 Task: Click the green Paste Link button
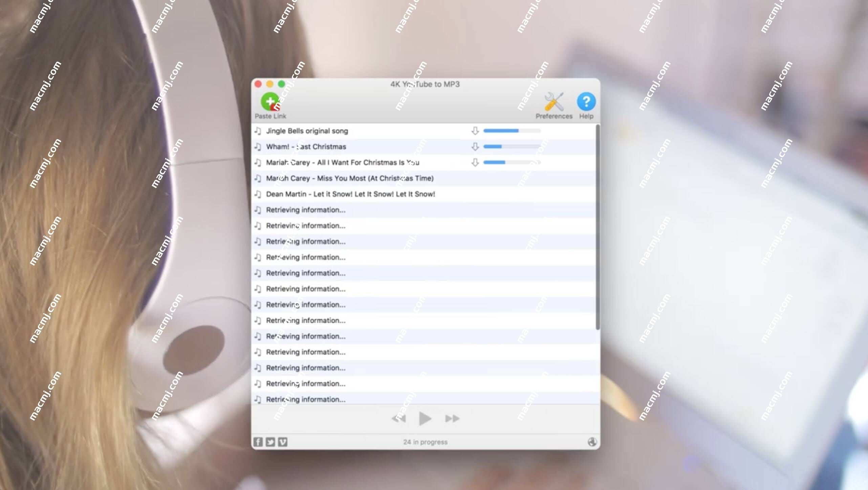[x=270, y=102]
